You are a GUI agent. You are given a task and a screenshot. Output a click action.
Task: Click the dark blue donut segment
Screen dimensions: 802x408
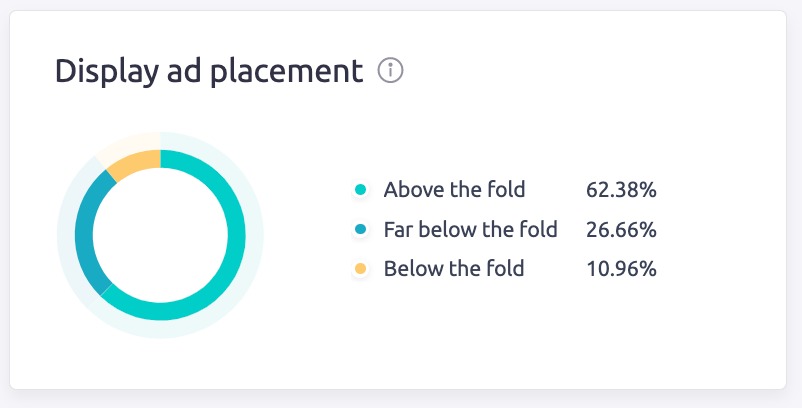[84, 232]
